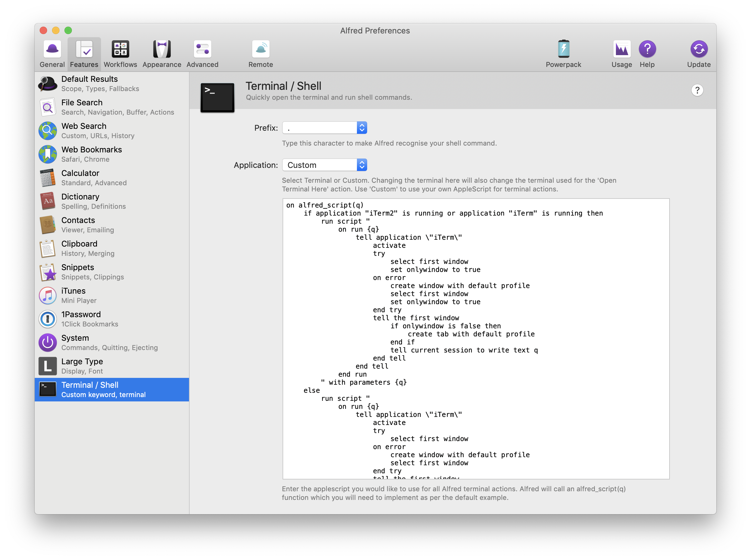Select the Calculator sidebar icon
The image size is (751, 560).
click(48, 178)
